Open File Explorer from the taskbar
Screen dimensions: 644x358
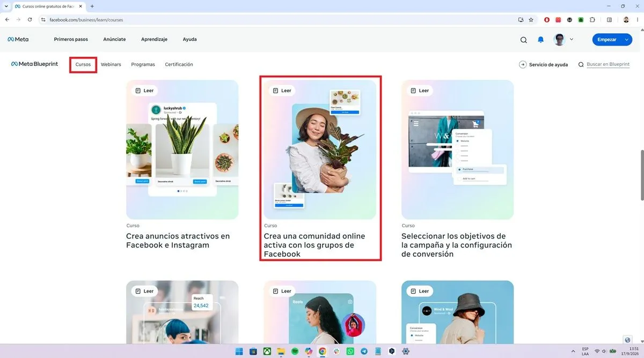[280, 352]
